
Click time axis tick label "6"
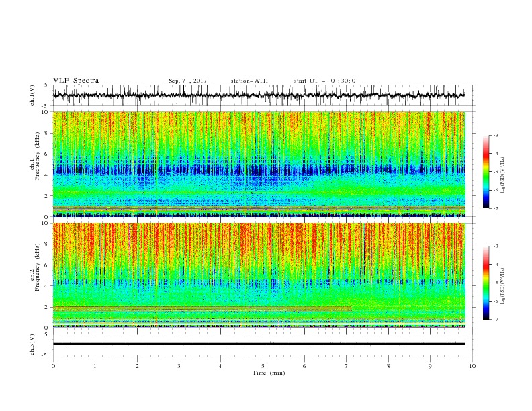(x=305, y=366)
